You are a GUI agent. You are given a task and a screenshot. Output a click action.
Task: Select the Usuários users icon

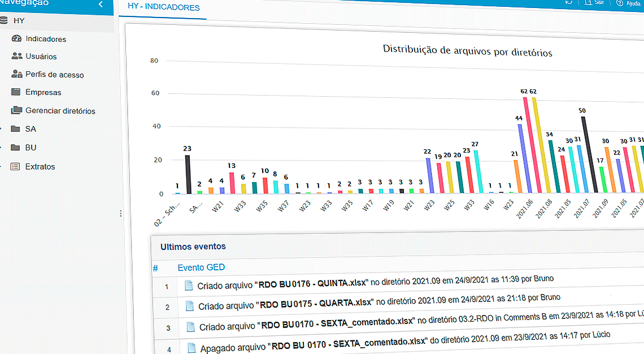(18, 57)
